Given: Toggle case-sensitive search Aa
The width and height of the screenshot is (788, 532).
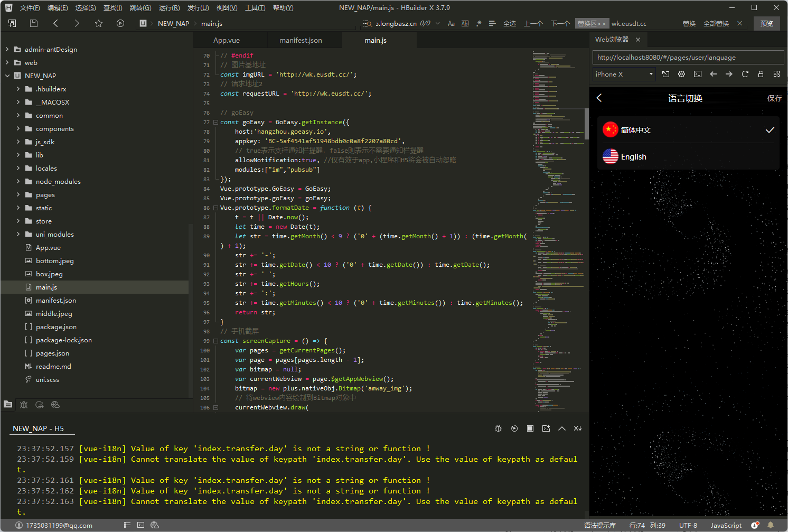Looking at the screenshot, I should point(451,23).
